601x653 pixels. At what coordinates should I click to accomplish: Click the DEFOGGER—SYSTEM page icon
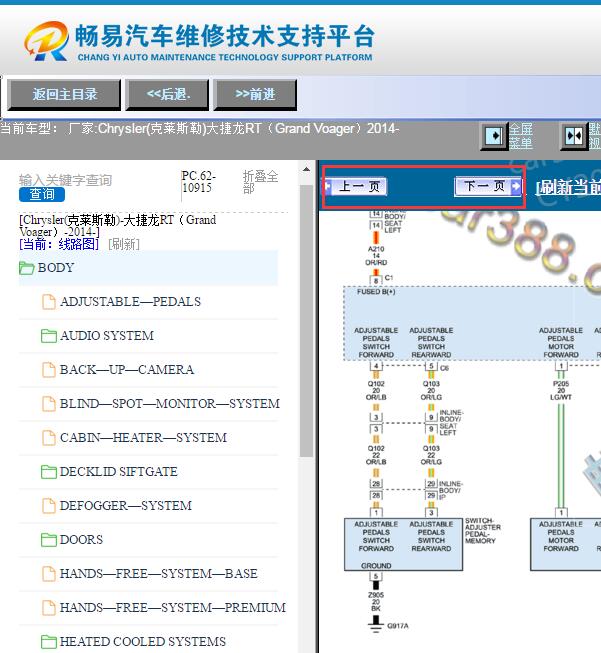coord(49,506)
